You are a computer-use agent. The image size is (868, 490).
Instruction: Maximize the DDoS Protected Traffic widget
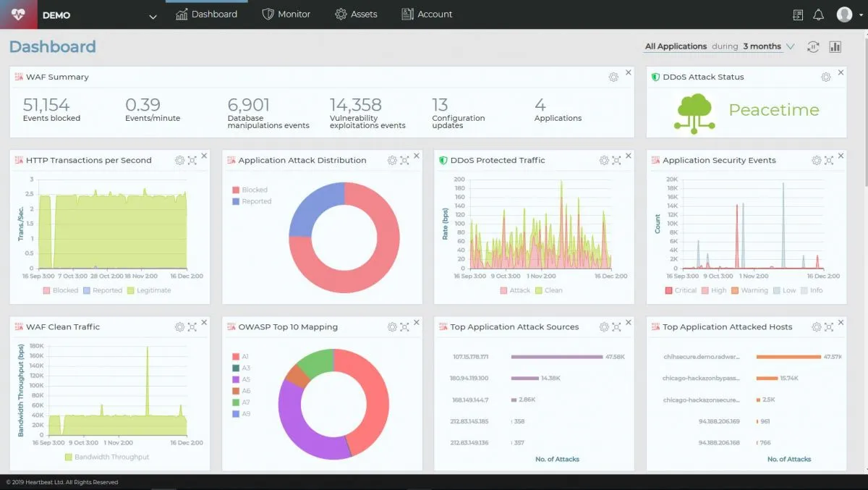[616, 161]
